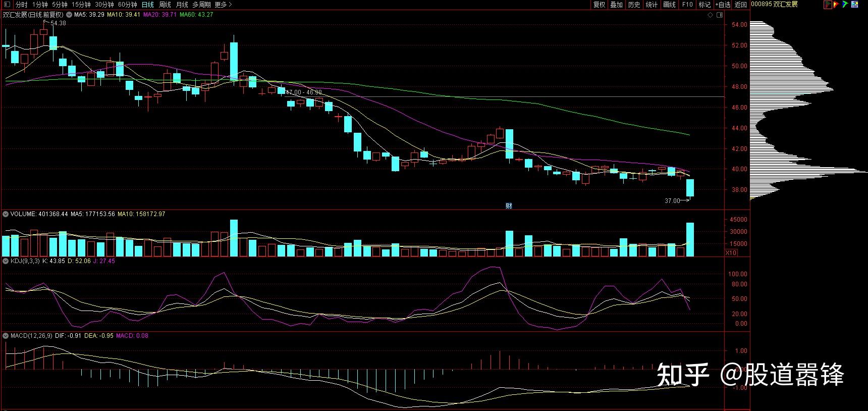Click the 叠加 overlay button

coord(616,5)
